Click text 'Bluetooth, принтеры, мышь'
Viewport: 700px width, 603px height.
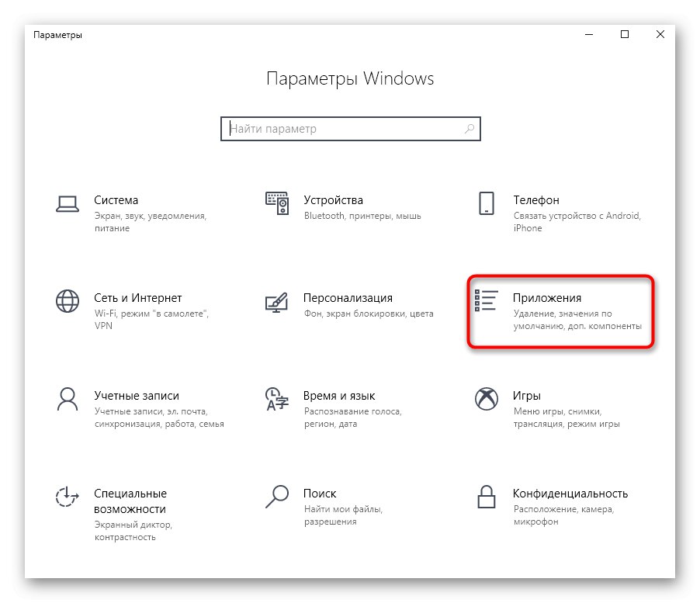pyautogui.click(x=362, y=216)
